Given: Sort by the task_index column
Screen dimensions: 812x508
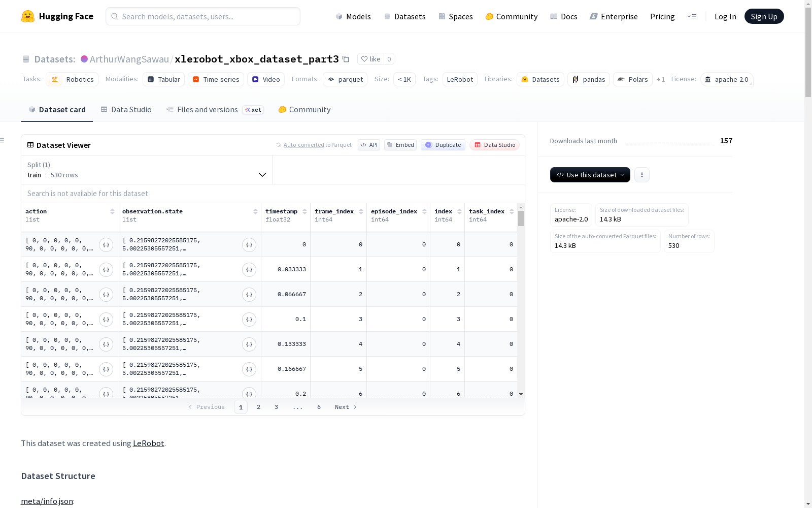Looking at the screenshot, I should (x=512, y=211).
